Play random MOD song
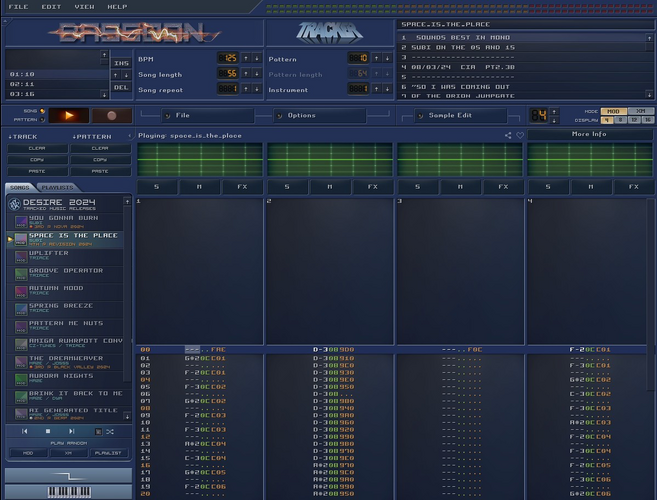Image resolution: width=657 pixels, height=500 pixels. coord(28,453)
